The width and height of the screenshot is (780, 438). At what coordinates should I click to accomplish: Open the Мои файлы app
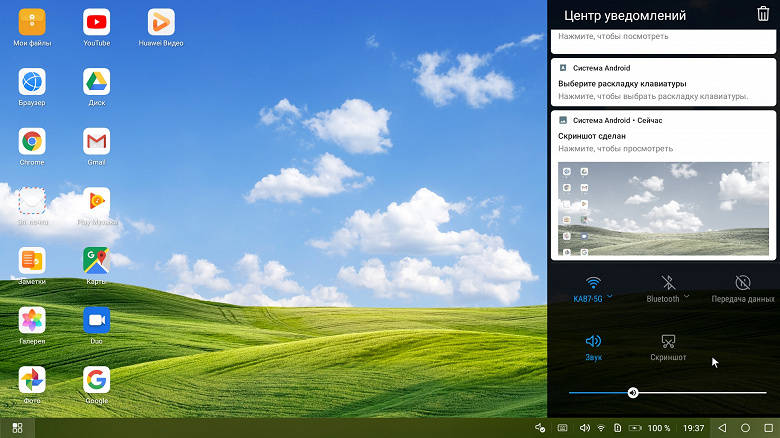point(32,22)
